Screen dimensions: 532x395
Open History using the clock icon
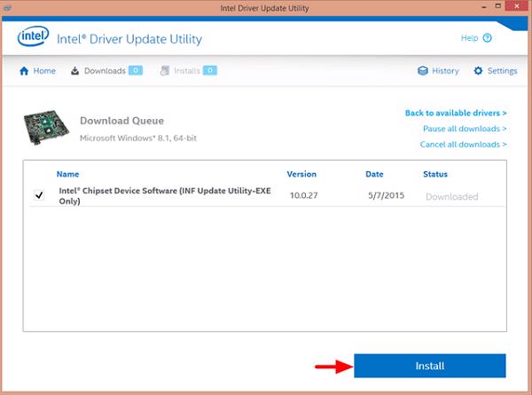(423, 71)
